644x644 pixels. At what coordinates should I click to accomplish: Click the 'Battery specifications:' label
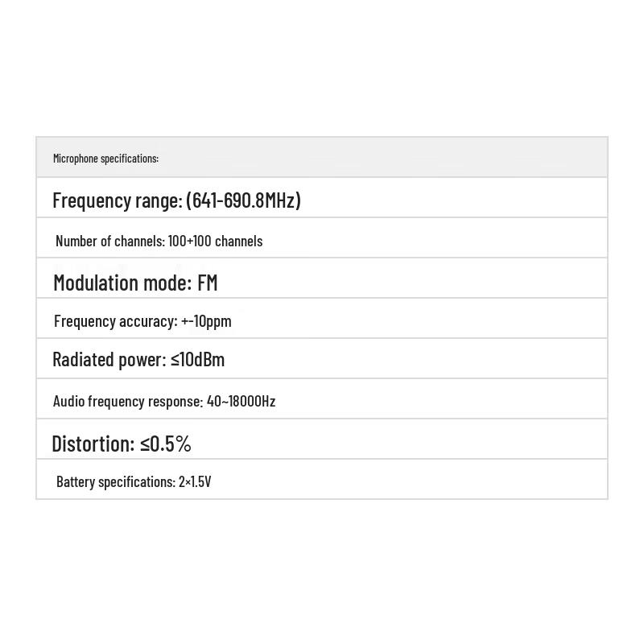tap(116, 481)
